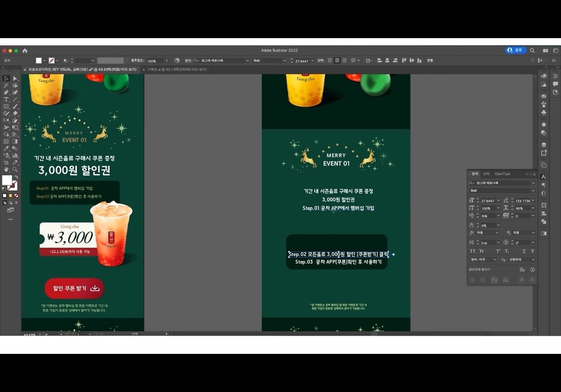Open Bold font style dropdown in Character panel
Screen dimensions: 561x392
click(533, 191)
